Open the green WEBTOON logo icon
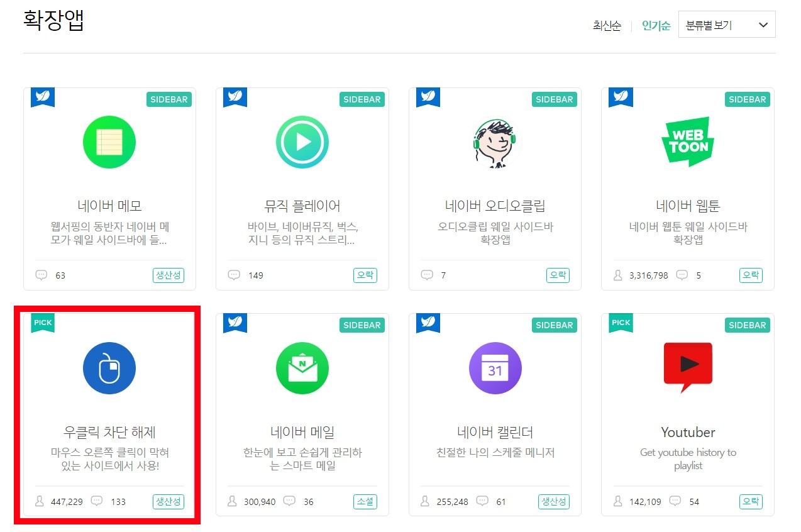The image size is (801, 532). point(688,141)
